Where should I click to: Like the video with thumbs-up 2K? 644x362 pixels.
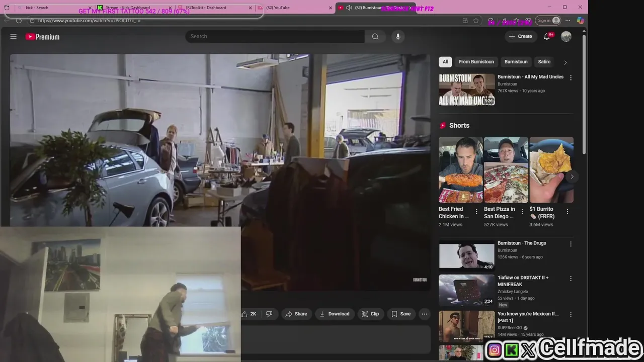click(x=250, y=314)
